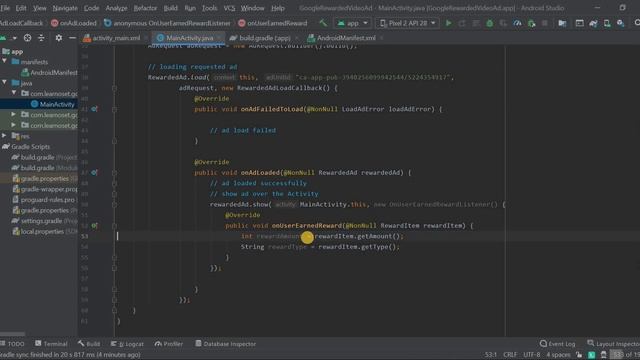
Task: Click Collapse All in Project panel toolbar
Action: 41,38
